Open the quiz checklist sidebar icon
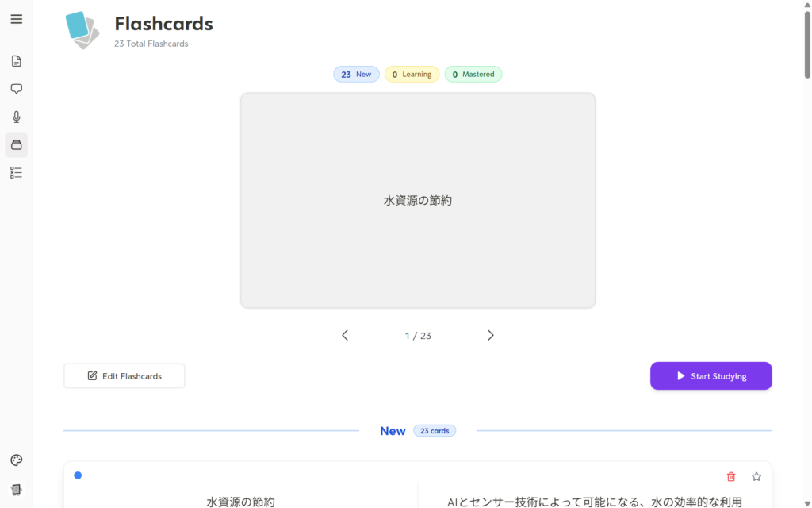The width and height of the screenshot is (812, 508). (16, 172)
